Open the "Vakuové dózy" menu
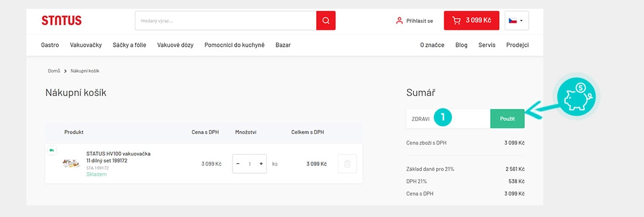The width and height of the screenshot is (644, 217). point(176,45)
